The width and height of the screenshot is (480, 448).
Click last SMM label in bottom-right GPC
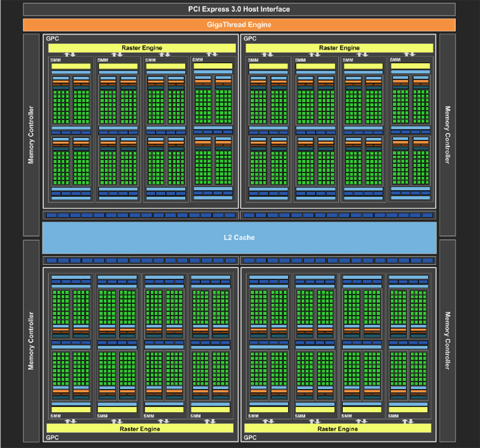tap(396, 415)
